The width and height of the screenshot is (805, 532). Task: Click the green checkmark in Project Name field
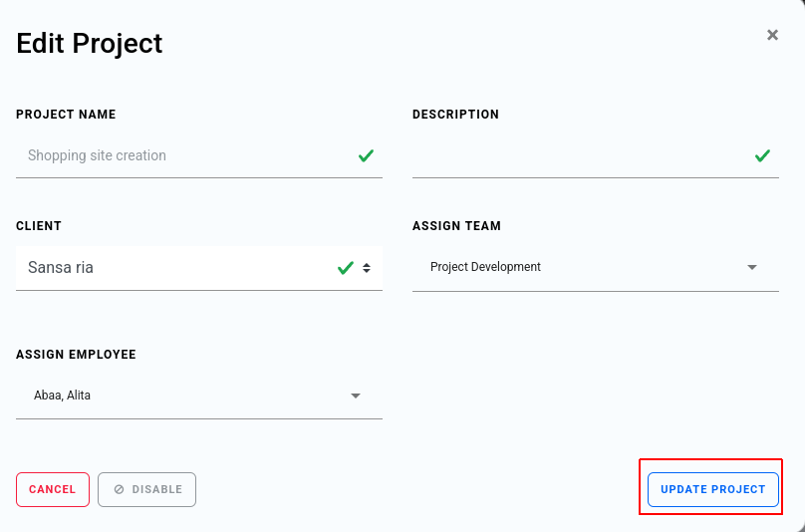click(x=366, y=155)
